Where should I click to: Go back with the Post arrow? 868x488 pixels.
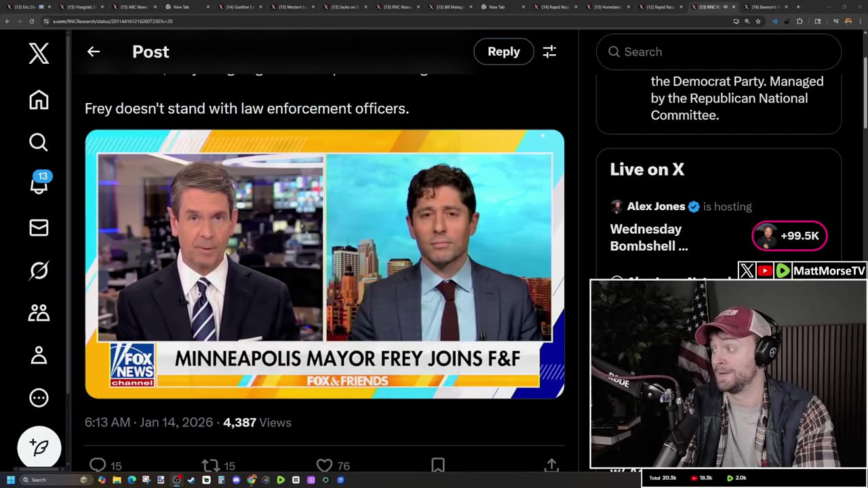point(94,52)
